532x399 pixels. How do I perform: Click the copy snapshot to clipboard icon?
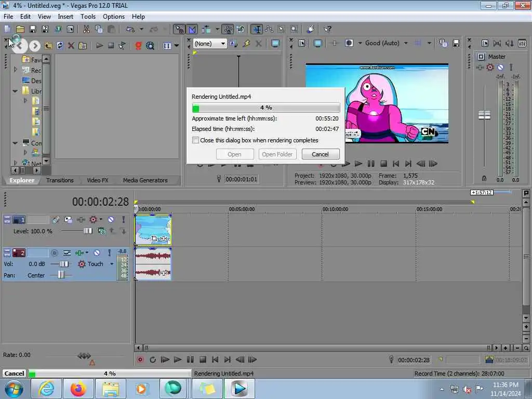(x=443, y=43)
